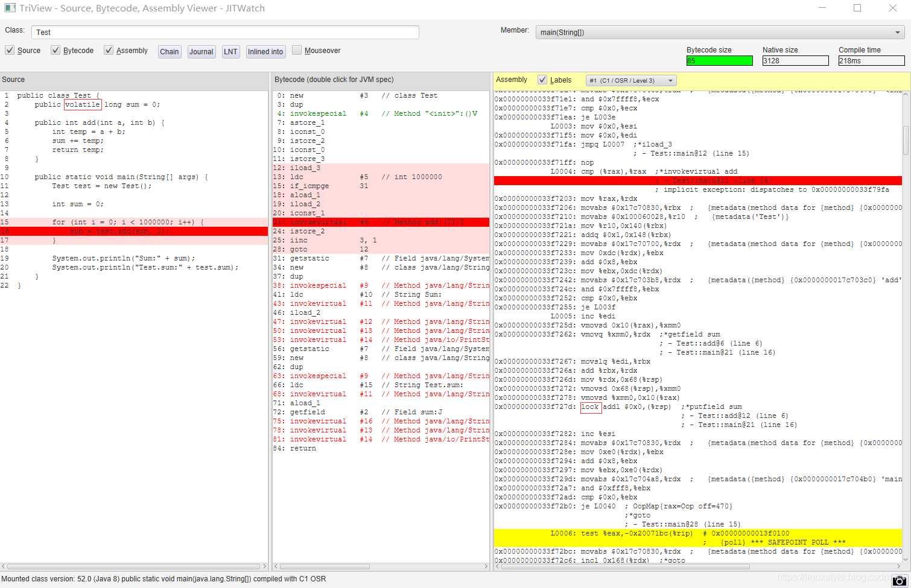Select bytecode '84: return' row
Image resolution: width=911 pixels, height=588 pixels.
pos(381,448)
